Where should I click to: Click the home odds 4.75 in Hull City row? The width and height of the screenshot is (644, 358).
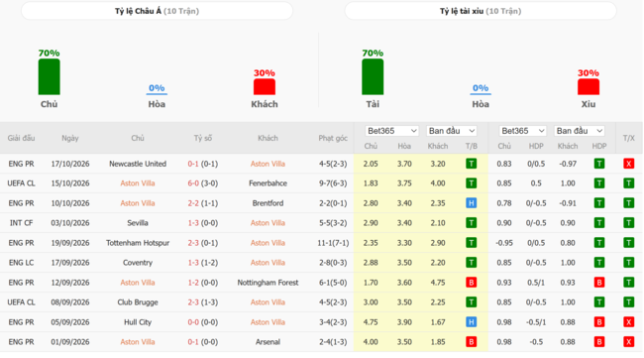point(371,322)
